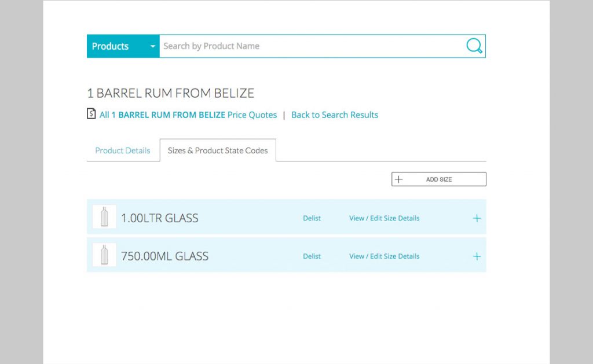The image size is (593, 364).
Task: View / Edit Size Details for 1.00LTR GLASS
Action: 384,218
